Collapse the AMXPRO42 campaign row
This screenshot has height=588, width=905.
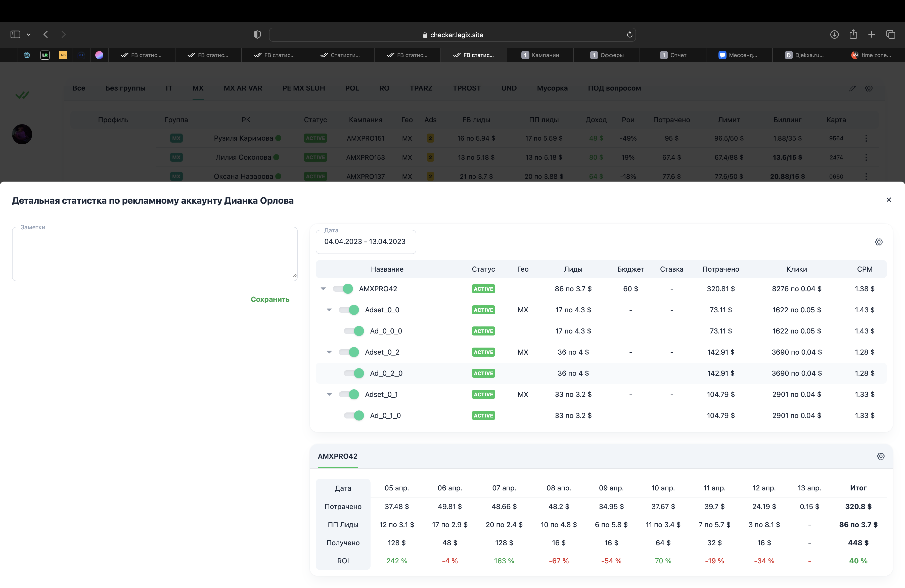click(x=323, y=289)
